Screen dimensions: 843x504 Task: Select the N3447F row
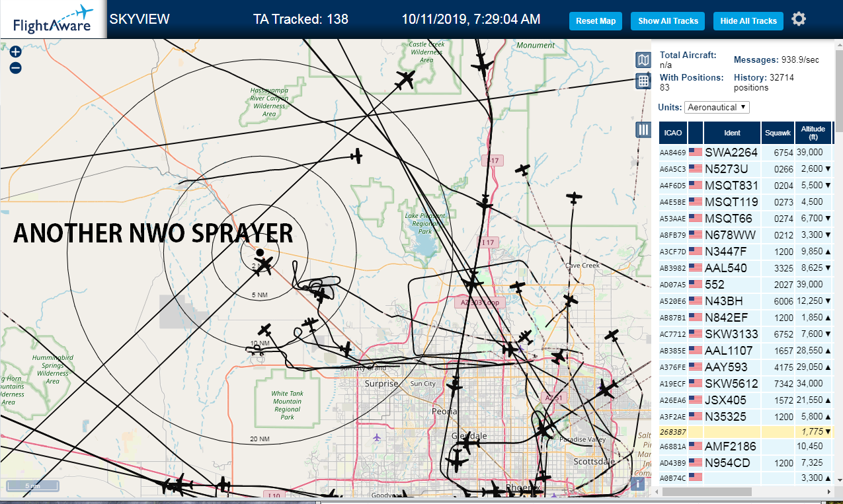pyautogui.click(x=745, y=251)
